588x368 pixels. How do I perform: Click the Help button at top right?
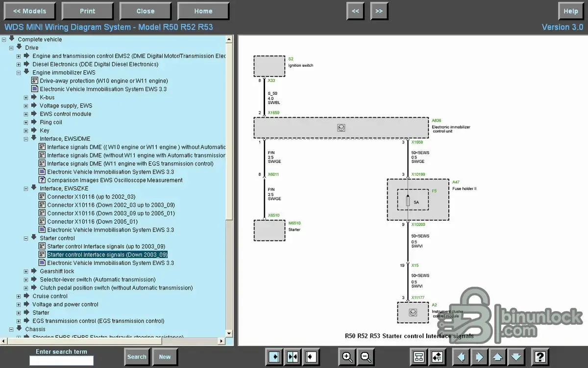(571, 11)
